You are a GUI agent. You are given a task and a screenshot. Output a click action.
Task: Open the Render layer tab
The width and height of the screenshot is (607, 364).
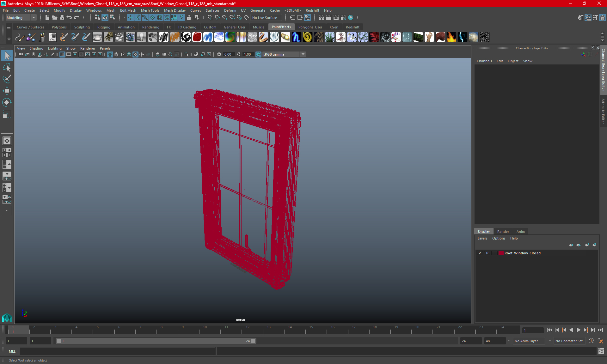point(503,232)
